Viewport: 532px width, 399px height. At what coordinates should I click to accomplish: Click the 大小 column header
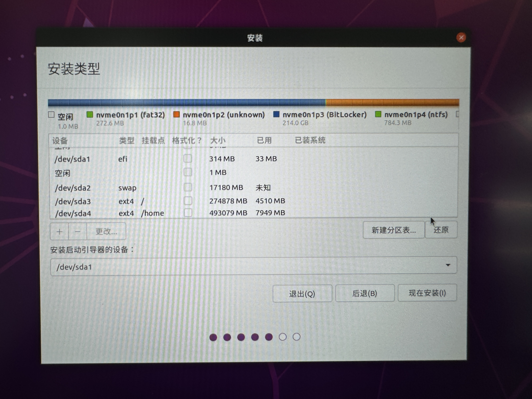218,140
